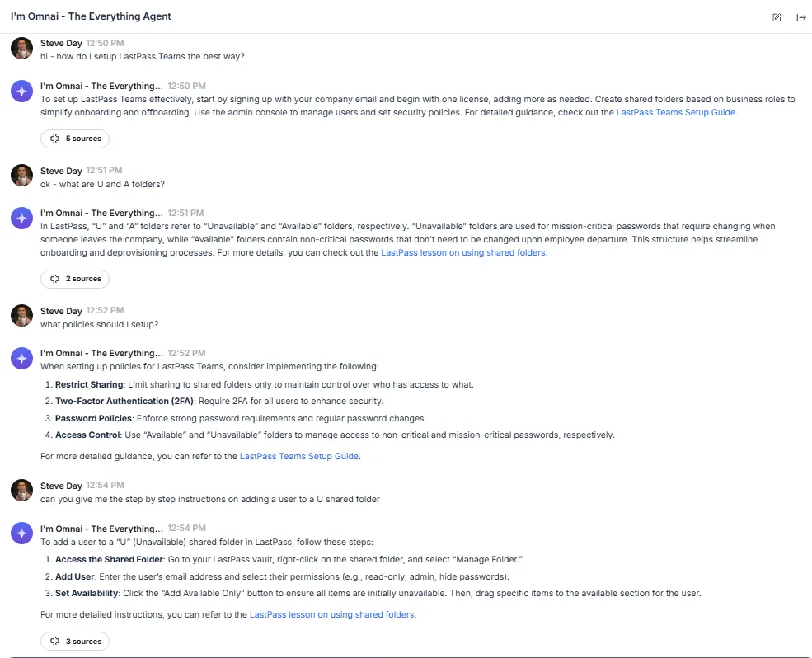812x658 pixels.
Task: Select the chat title I'm Omnai - The Everything Agent
Action: point(92,16)
